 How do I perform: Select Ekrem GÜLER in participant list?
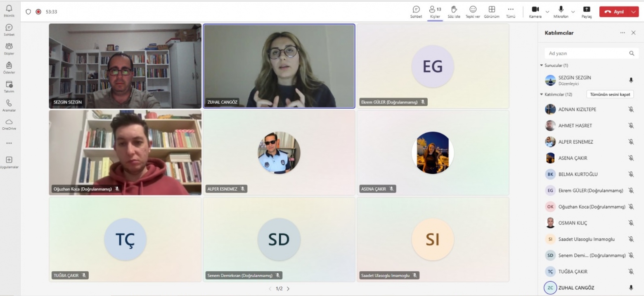tap(590, 191)
